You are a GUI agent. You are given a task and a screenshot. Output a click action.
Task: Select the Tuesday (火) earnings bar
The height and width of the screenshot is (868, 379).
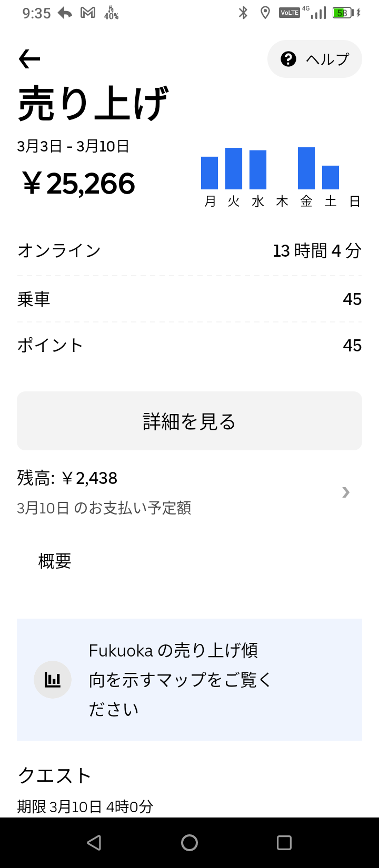point(234,169)
